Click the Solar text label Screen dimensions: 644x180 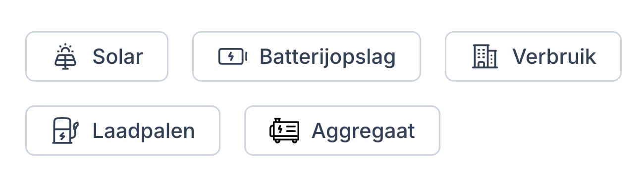pos(118,57)
